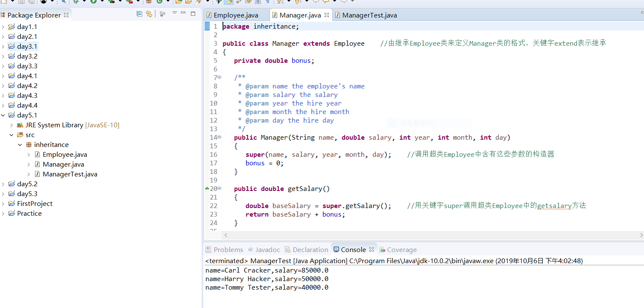This screenshot has width=644, height=308.
Task: Select ManagerTest.java in Package Explorer
Action: 70,174
